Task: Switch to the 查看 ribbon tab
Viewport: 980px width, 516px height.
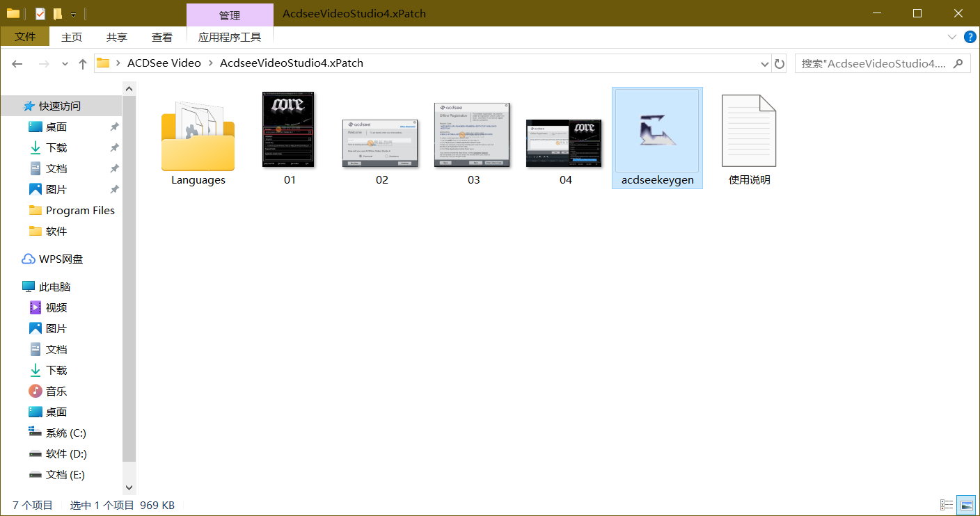Action: 162,37
